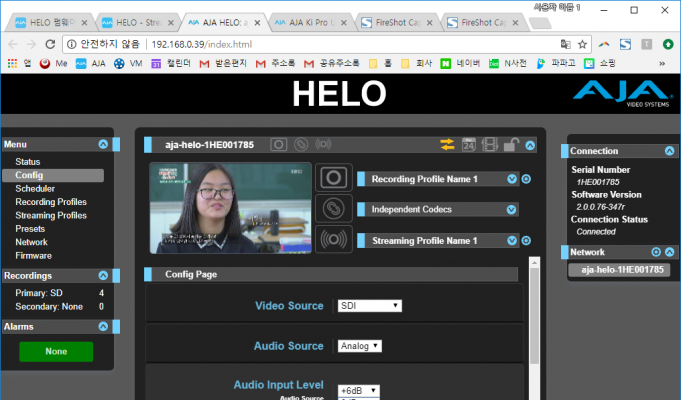
Task: Open Streaming Profile Name 1 settings gear
Action: click(526, 241)
